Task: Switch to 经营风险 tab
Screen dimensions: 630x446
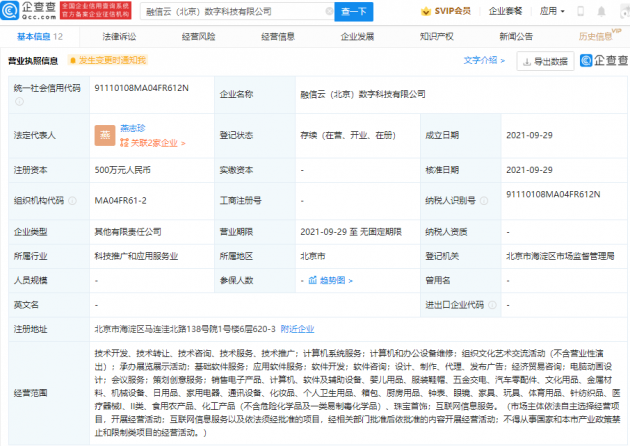Action: click(198, 37)
